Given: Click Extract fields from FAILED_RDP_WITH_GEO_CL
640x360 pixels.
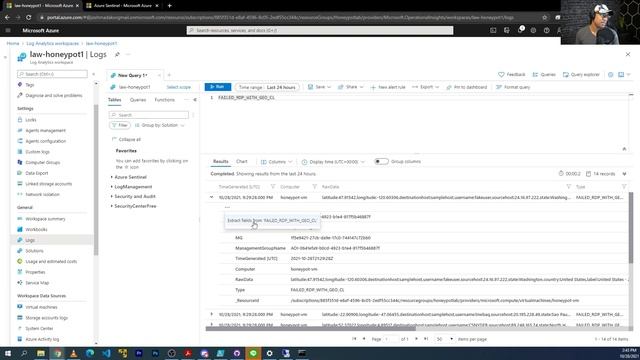Looking at the screenshot, I should point(272,220).
